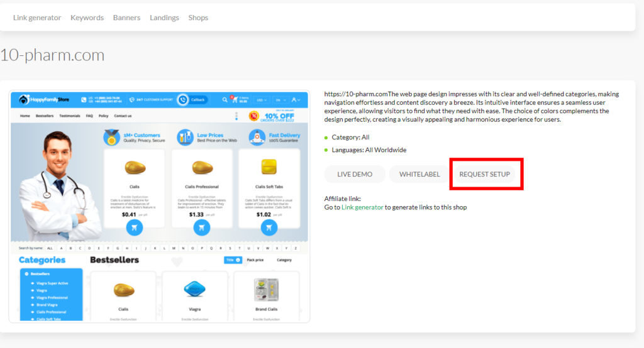The height and width of the screenshot is (348, 644).
Task: Open the USD currency dropdown in preview
Action: 262,100
